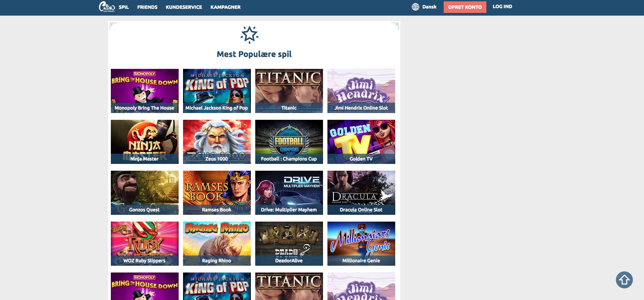Click the Mest Populære spil heading
Viewport: 644px width, 300px height.
tap(254, 54)
